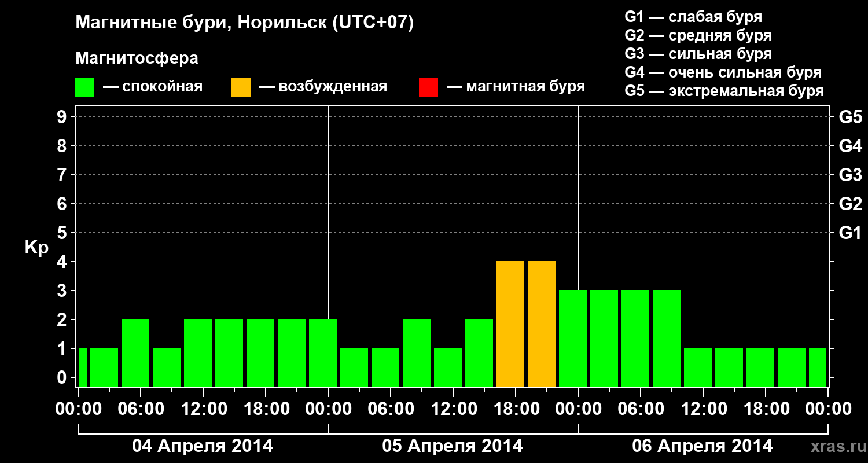
Task: Click the orange 'возбужденная' legend swatch
Action: 241,87
